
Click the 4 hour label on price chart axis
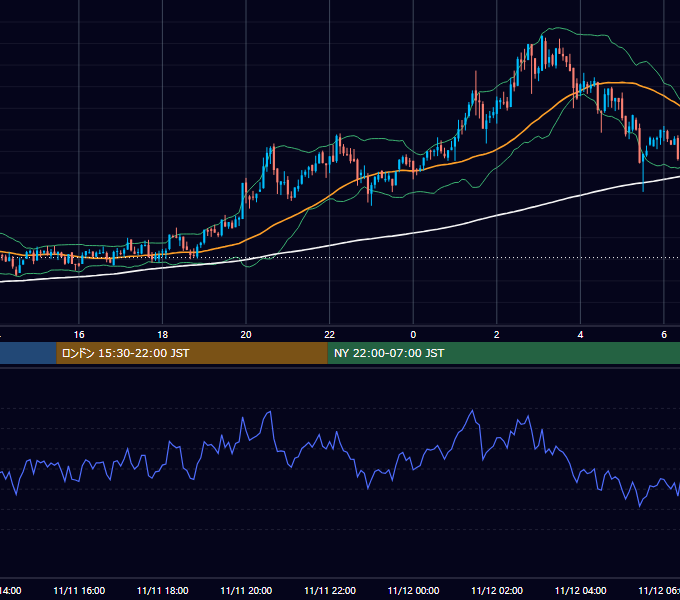(x=580, y=335)
